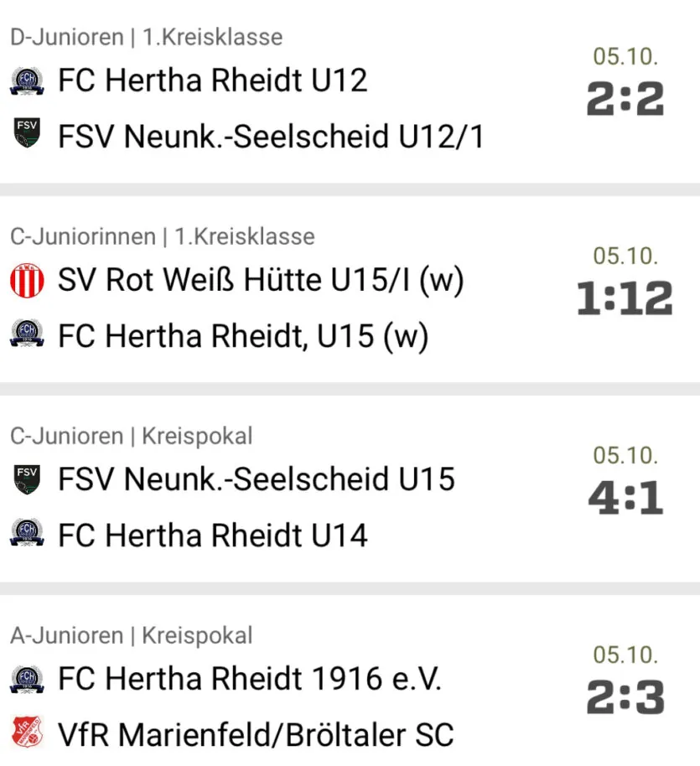Image resolution: width=700 pixels, height=766 pixels.
Task: Click FC Hertha Rheidt, U15 (w) crest
Action: point(27,334)
